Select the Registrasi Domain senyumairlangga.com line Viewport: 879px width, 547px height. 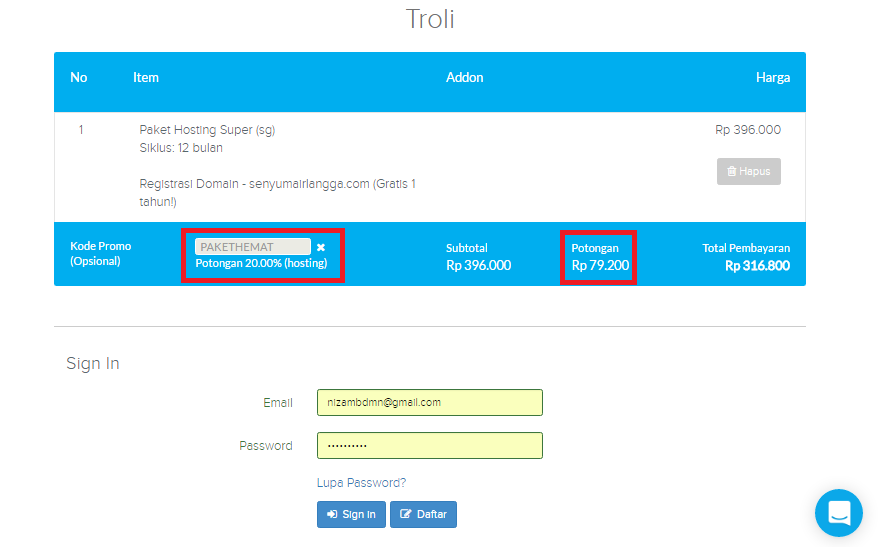[277, 193]
